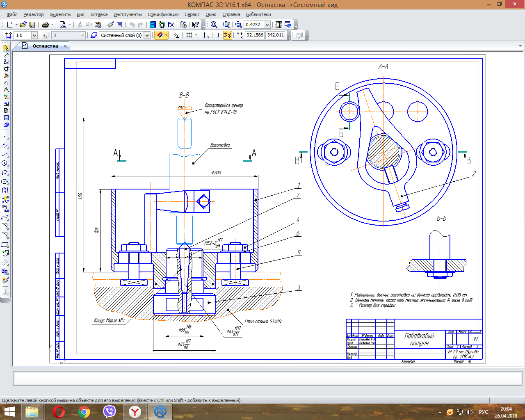The image size is (525, 420).
Task: Open the Инструменты menu
Action: coord(128,14)
